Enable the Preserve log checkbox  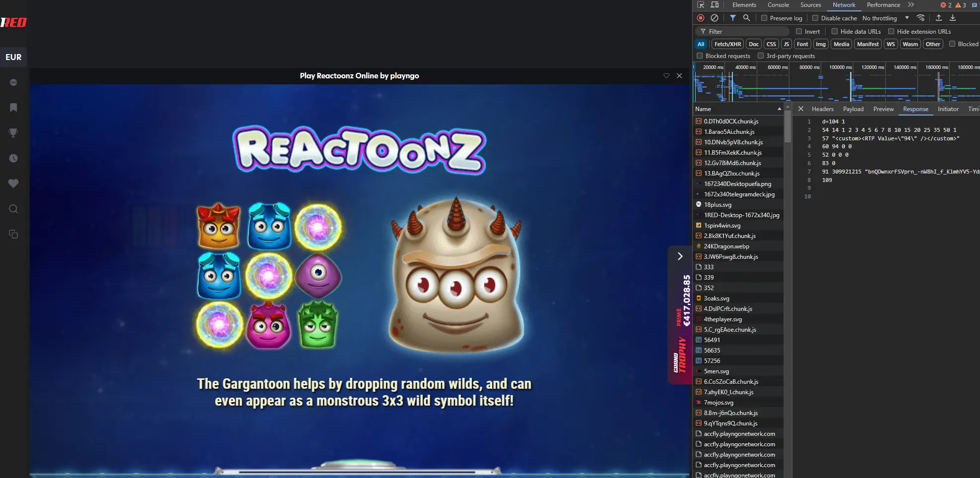tap(764, 18)
